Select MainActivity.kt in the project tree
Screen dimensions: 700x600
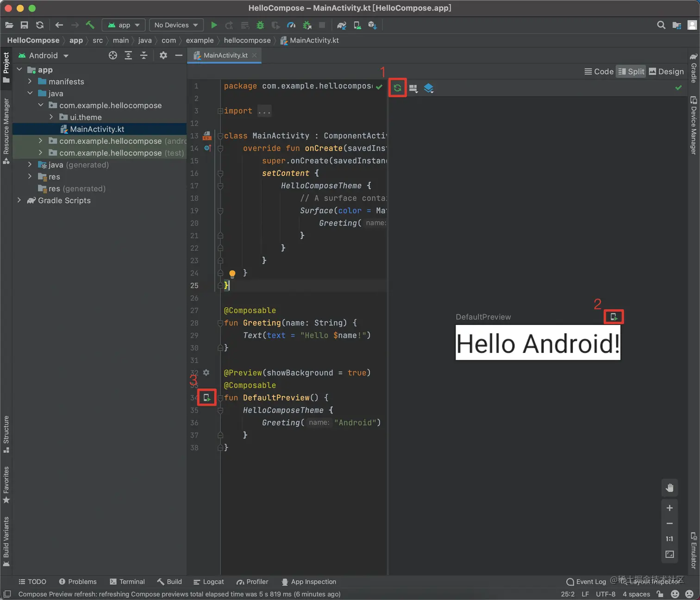tap(97, 129)
